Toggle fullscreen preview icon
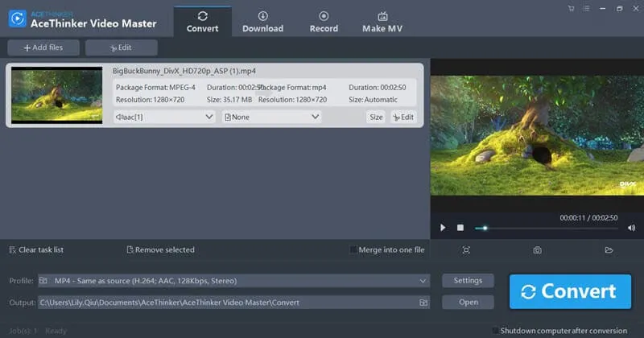 coord(466,250)
